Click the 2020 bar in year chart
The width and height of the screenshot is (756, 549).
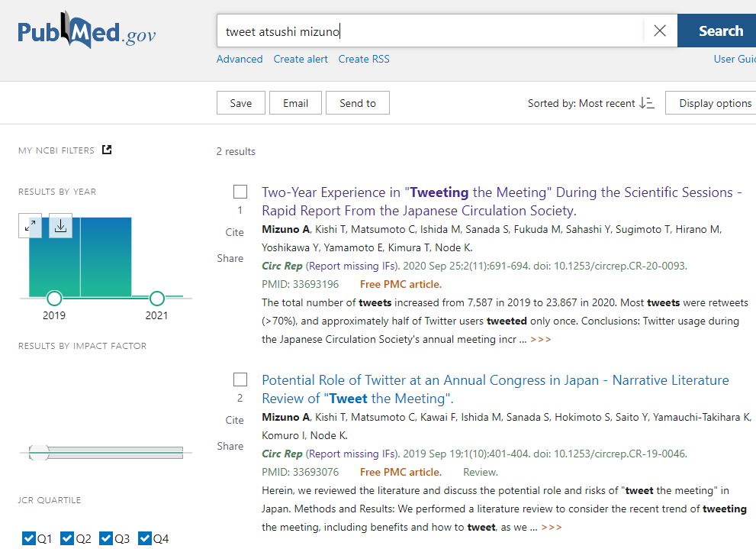click(106, 257)
